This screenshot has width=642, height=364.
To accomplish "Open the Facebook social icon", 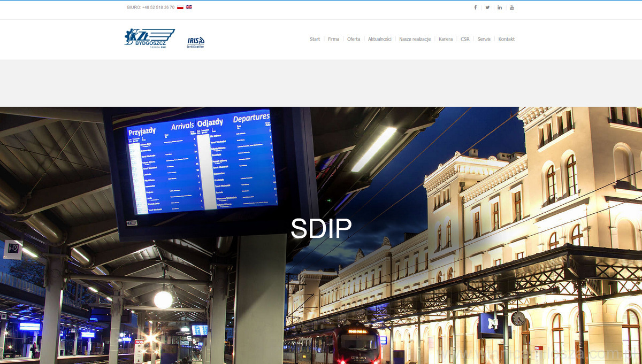I will (x=475, y=7).
